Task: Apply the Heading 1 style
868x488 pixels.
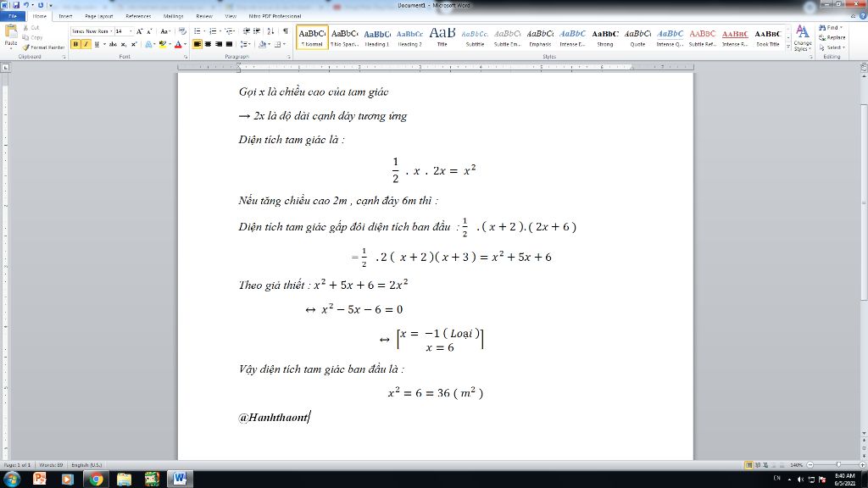Action: [377, 37]
